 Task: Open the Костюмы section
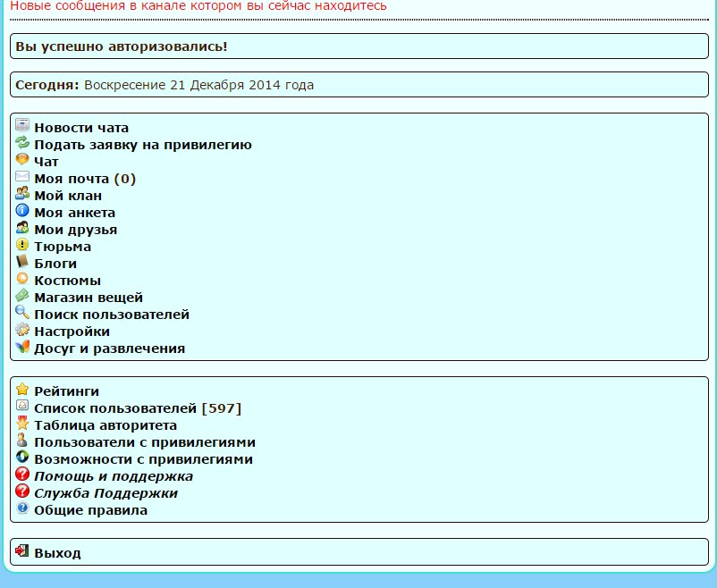tap(67, 281)
